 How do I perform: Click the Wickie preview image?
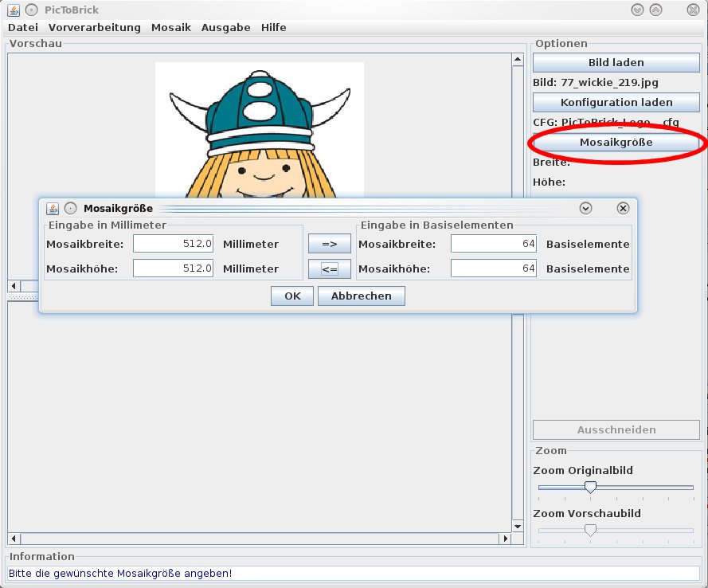pos(260,130)
